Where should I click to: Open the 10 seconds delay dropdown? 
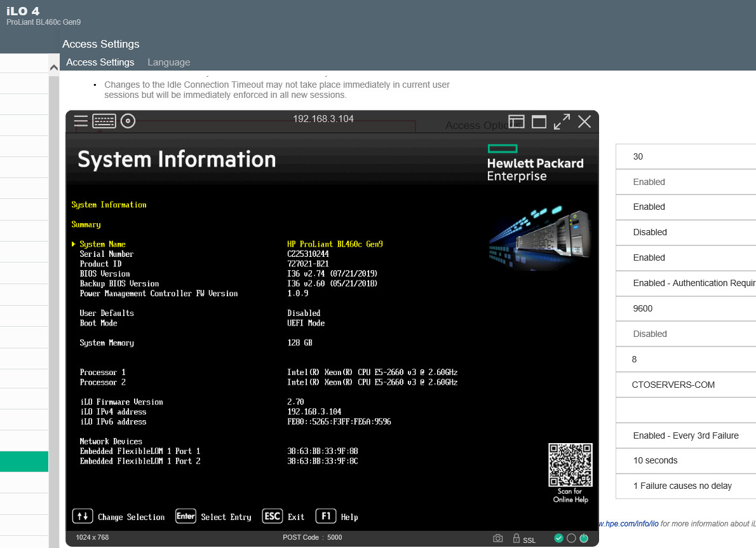point(686,461)
